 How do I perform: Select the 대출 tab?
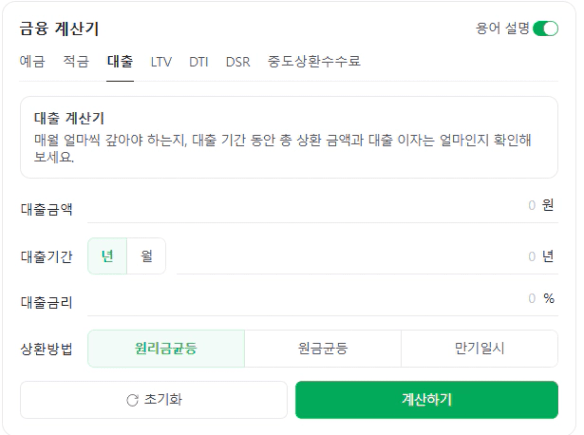point(120,61)
